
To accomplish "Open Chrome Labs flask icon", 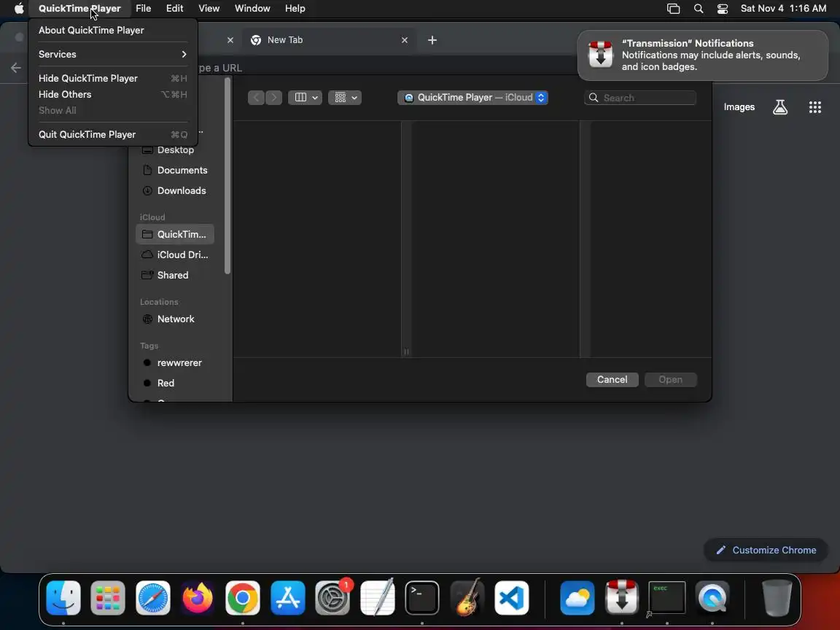I will [780, 107].
